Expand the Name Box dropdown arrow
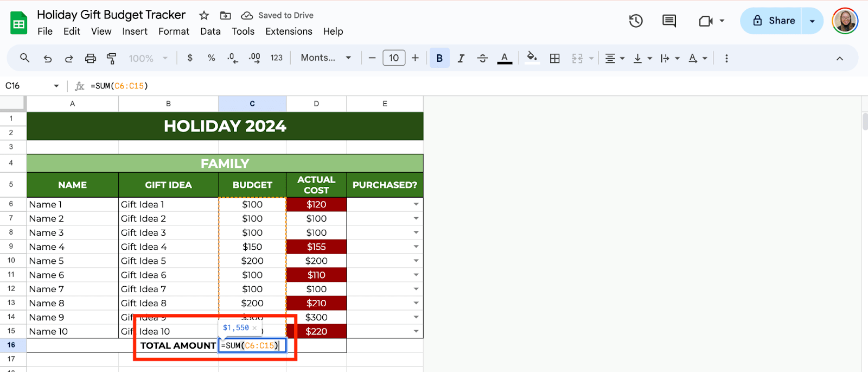Viewport: 868px width, 372px height. click(56, 86)
